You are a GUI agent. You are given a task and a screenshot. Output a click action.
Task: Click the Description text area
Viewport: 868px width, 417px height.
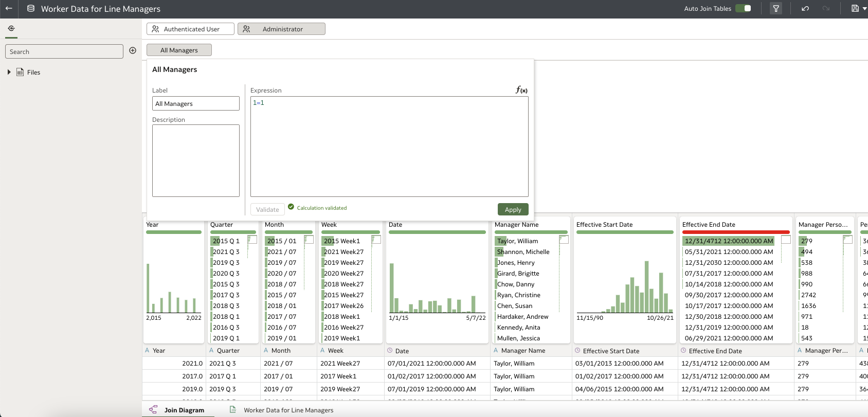point(196,160)
